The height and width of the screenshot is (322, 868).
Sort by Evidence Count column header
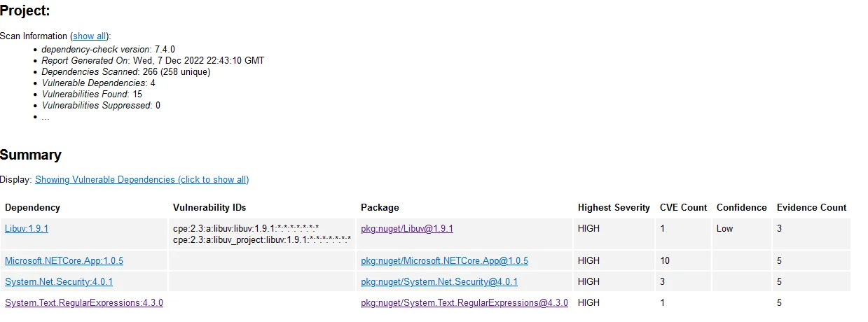point(811,208)
